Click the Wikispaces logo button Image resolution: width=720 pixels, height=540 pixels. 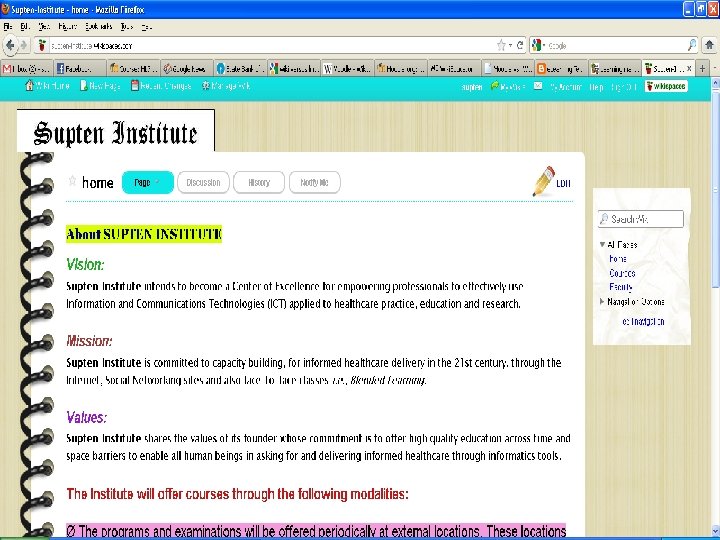[x=666, y=86]
